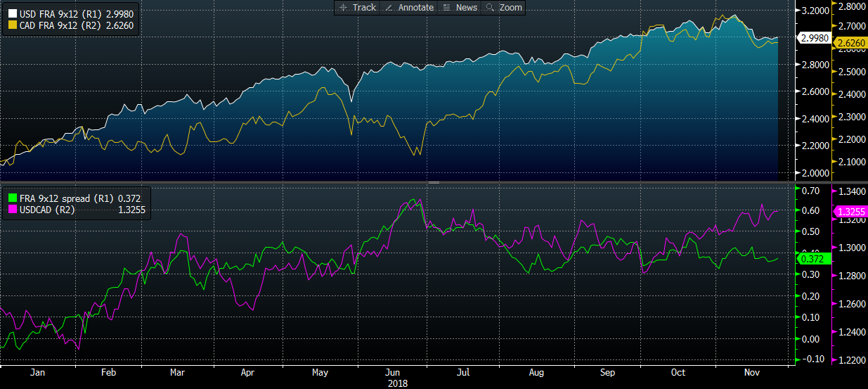
Task: Activate the Track crosshair tool
Action: click(x=358, y=7)
